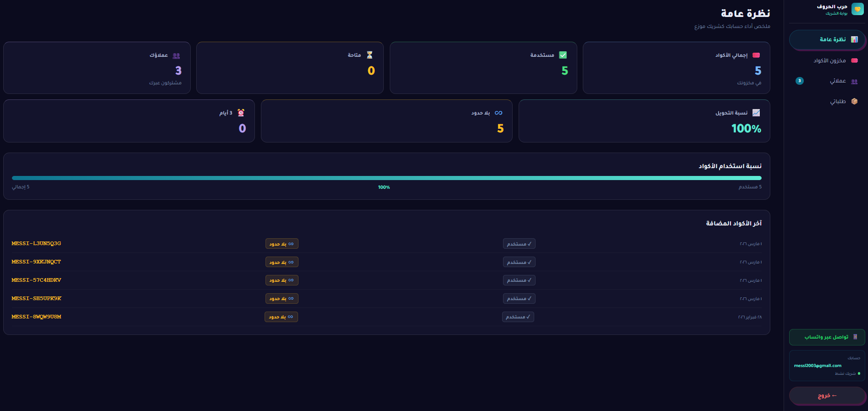
Task: Click the code usage progress bar
Action: (387, 178)
